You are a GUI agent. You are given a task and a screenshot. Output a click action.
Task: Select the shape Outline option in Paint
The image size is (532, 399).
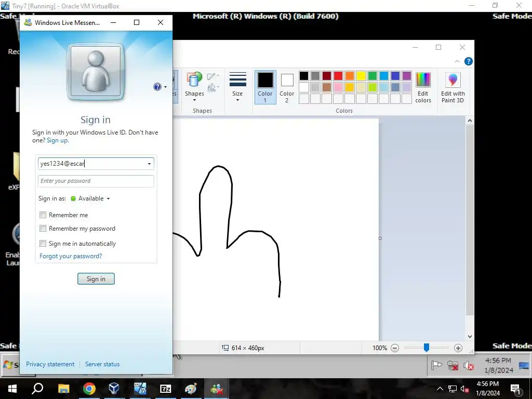click(212, 77)
